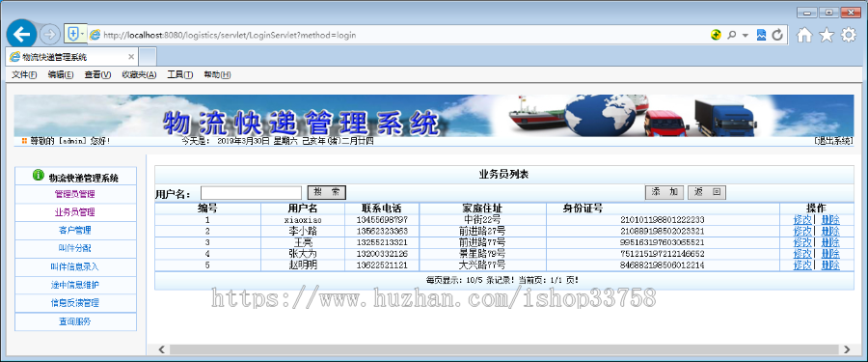Click the 搜索 search button
The width and height of the screenshot is (868, 362).
(327, 192)
